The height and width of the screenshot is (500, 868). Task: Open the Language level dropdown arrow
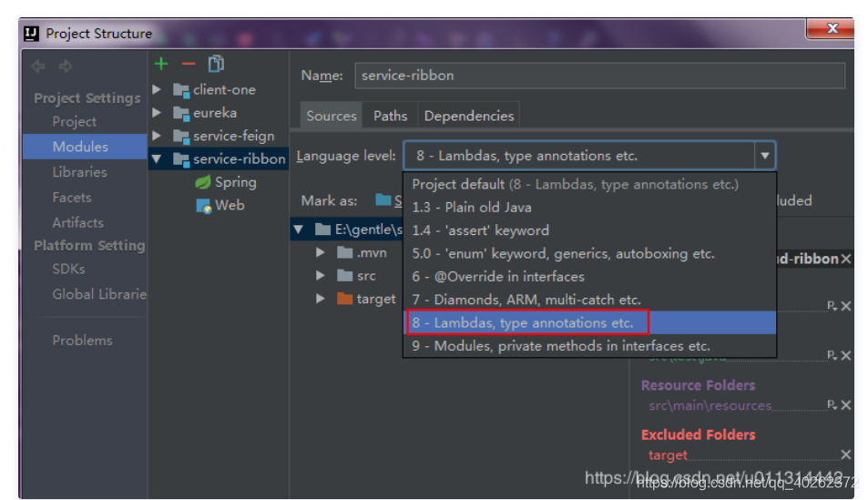coord(764,156)
